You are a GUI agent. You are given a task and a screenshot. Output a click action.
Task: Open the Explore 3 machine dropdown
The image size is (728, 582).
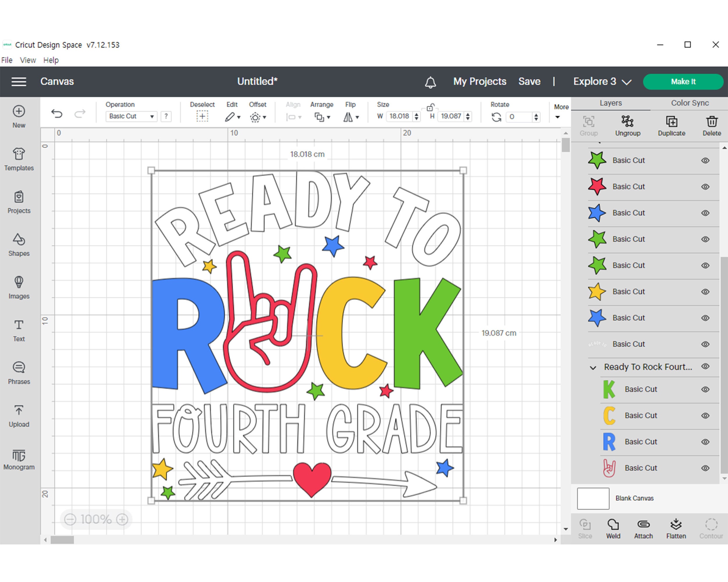(x=602, y=82)
